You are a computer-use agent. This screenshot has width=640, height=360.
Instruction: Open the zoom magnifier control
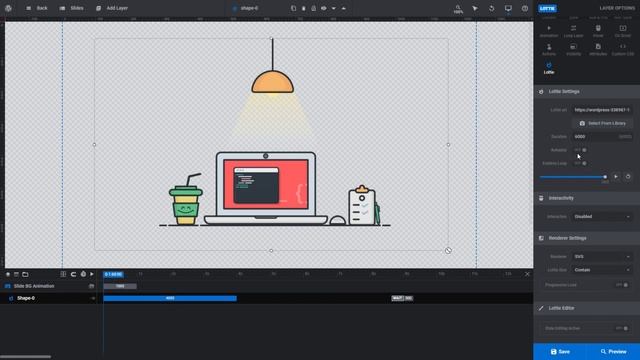click(x=458, y=9)
